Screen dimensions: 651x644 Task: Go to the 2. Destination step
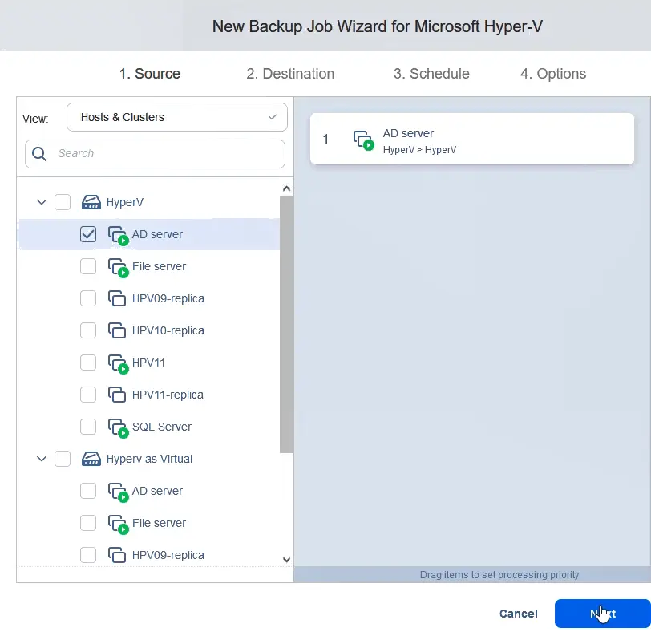point(290,74)
